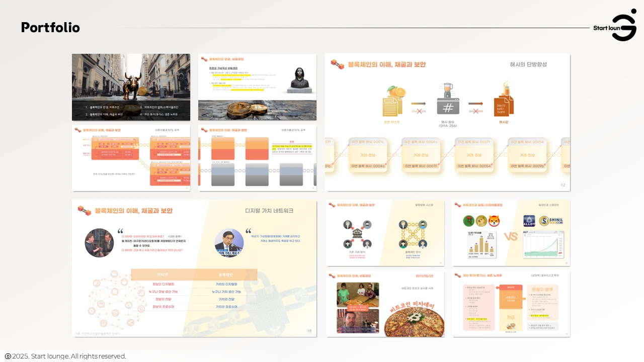Click the 디지털 가치 네트워크 slide title

point(269,211)
